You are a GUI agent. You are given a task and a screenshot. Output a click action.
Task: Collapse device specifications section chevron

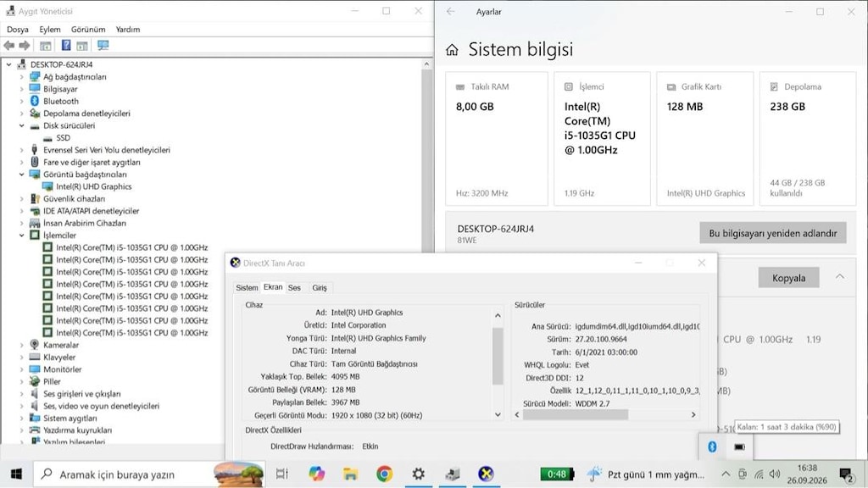click(x=840, y=277)
